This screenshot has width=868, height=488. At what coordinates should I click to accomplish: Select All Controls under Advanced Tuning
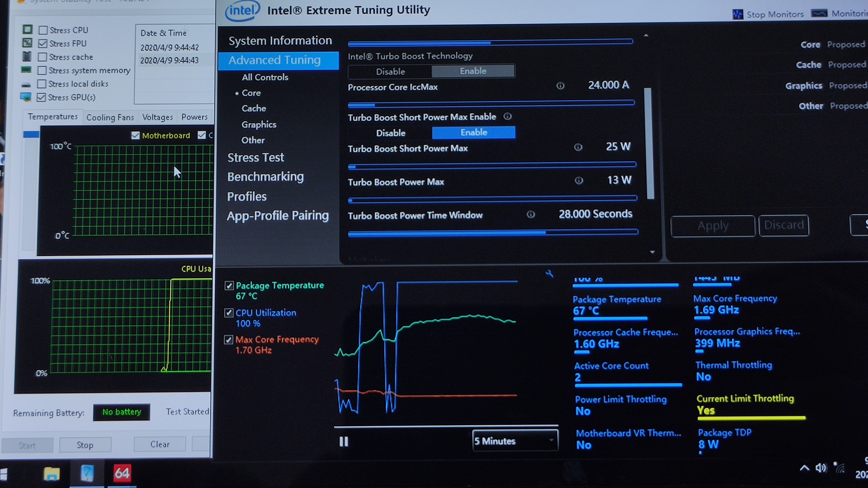tap(265, 77)
